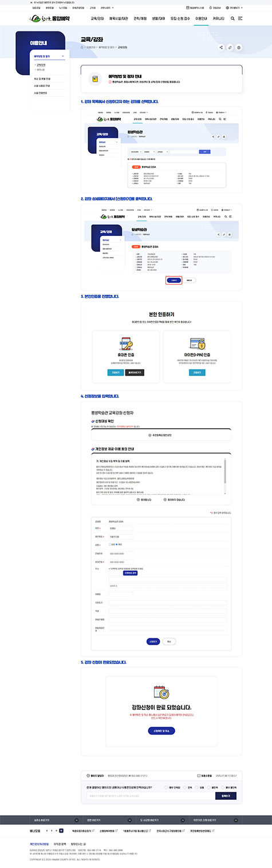Open 찾아오시는 길 footer link
Screen dimensions: 272x868
pyautogui.click(x=77, y=844)
